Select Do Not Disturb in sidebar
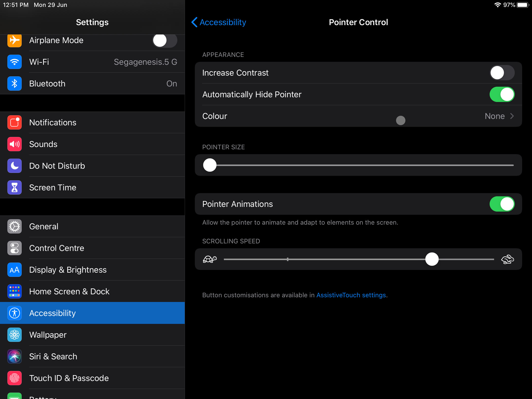The width and height of the screenshot is (532, 399). [92, 166]
